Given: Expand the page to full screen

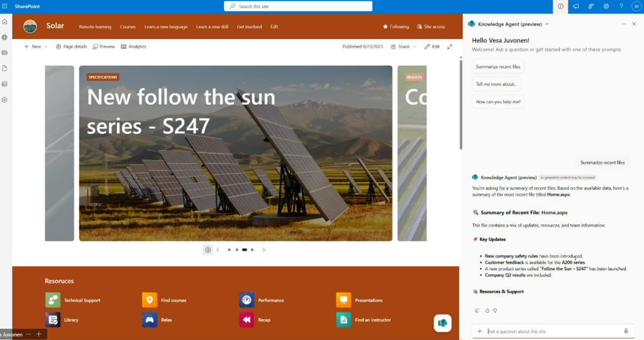Looking at the screenshot, I should point(450,47).
